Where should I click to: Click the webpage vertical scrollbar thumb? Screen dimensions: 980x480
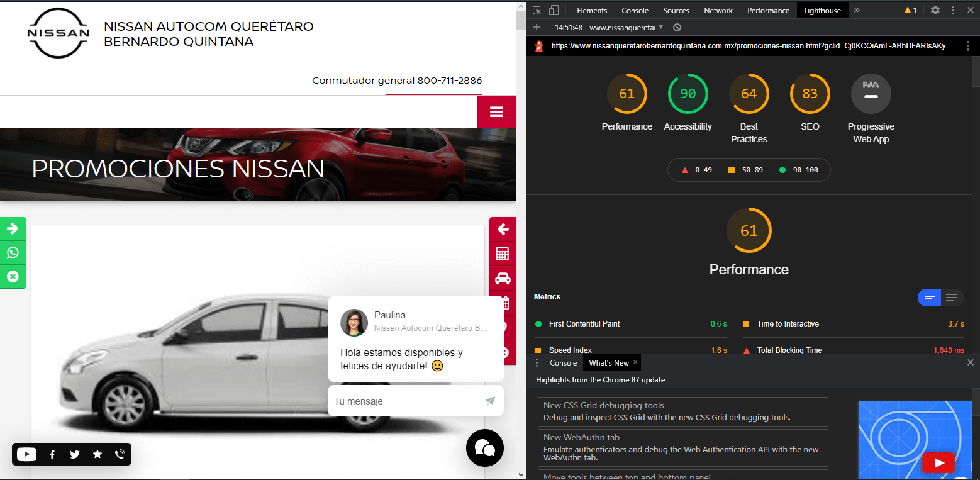coord(521,20)
